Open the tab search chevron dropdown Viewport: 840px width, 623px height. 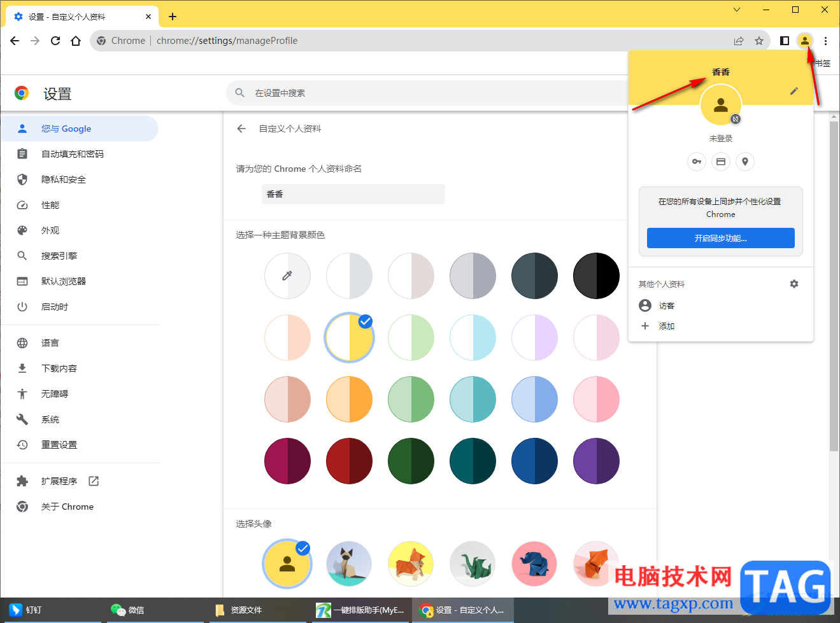(x=736, y=10)
